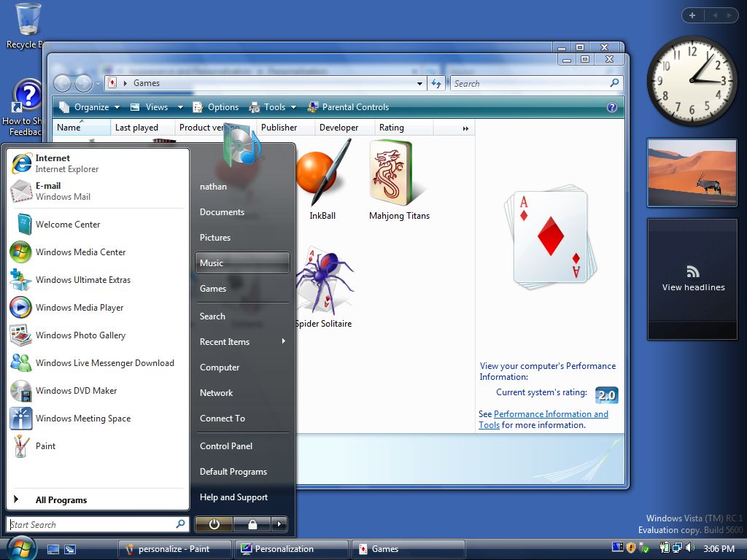Open Help and Support
The image size is (747, 560).
pyautogui.click(x=242, y=497)
